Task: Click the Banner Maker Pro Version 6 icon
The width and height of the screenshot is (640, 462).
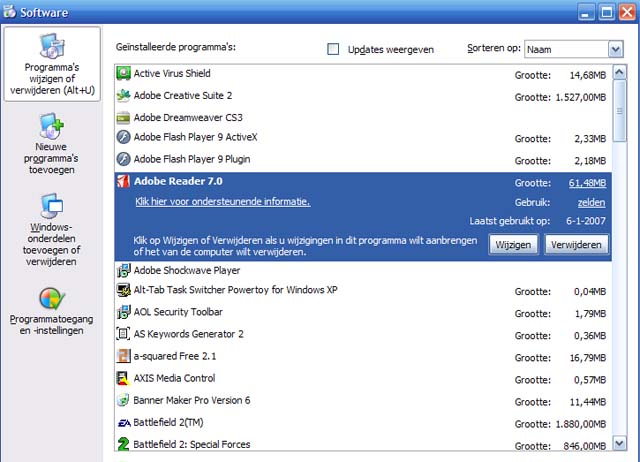Action: click(x=123, y=400)
